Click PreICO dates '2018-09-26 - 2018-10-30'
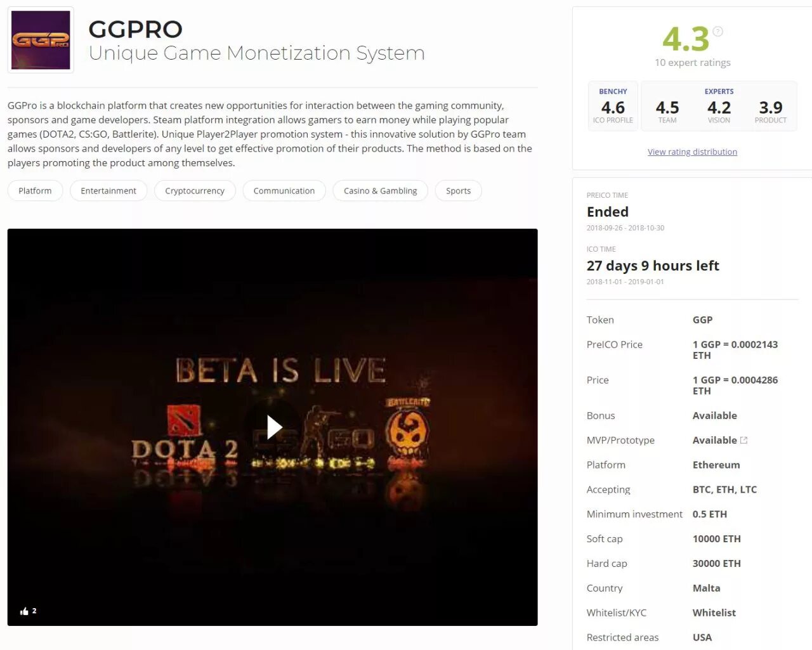This screenshot has height=650, width=812. (x=625, y=228)
